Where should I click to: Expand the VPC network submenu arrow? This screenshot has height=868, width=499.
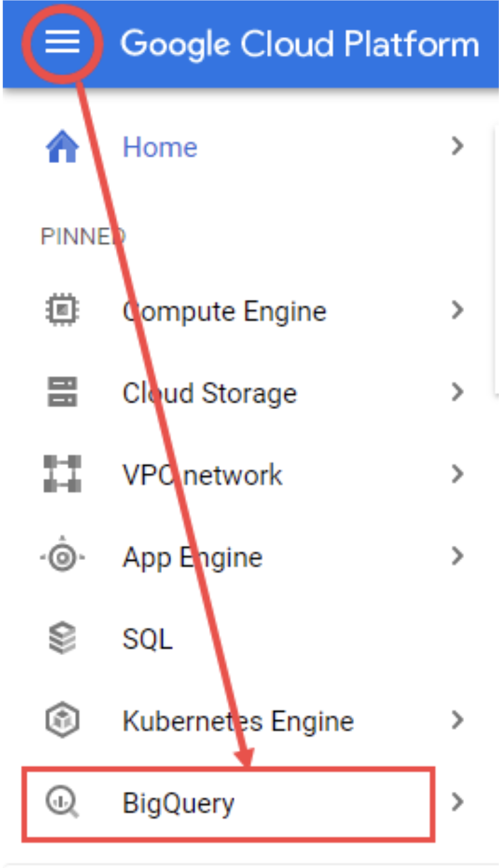[458, 474]
